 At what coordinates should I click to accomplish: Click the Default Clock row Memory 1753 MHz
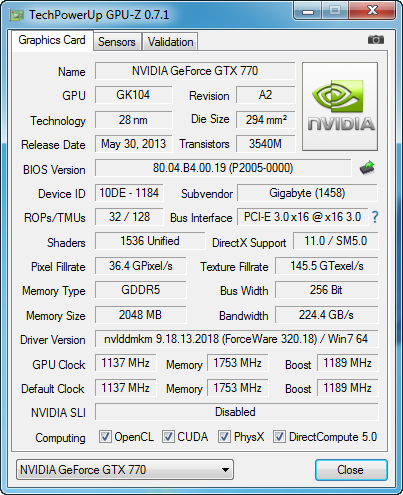click(x=238, y=388)
